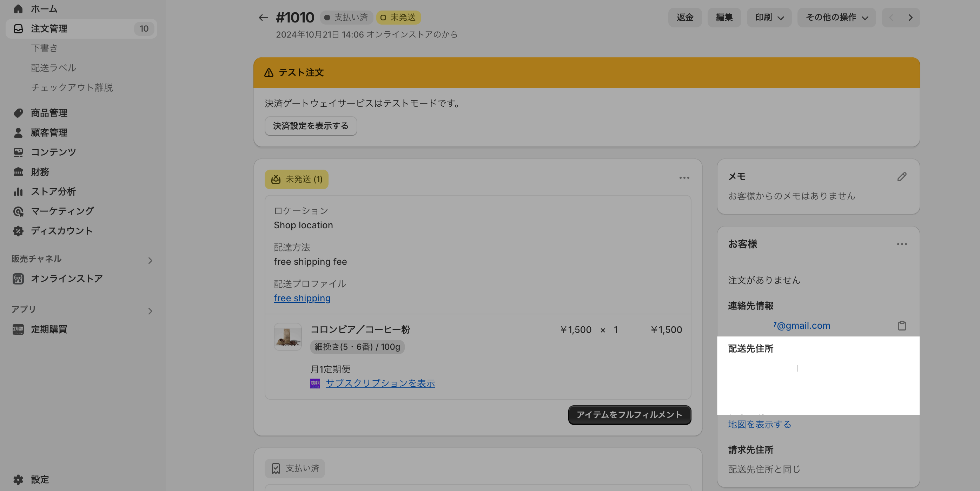Viewport: 980px width, 491px height.
Task: Open the 印刷 dropdown
Action: click(769, 18)
